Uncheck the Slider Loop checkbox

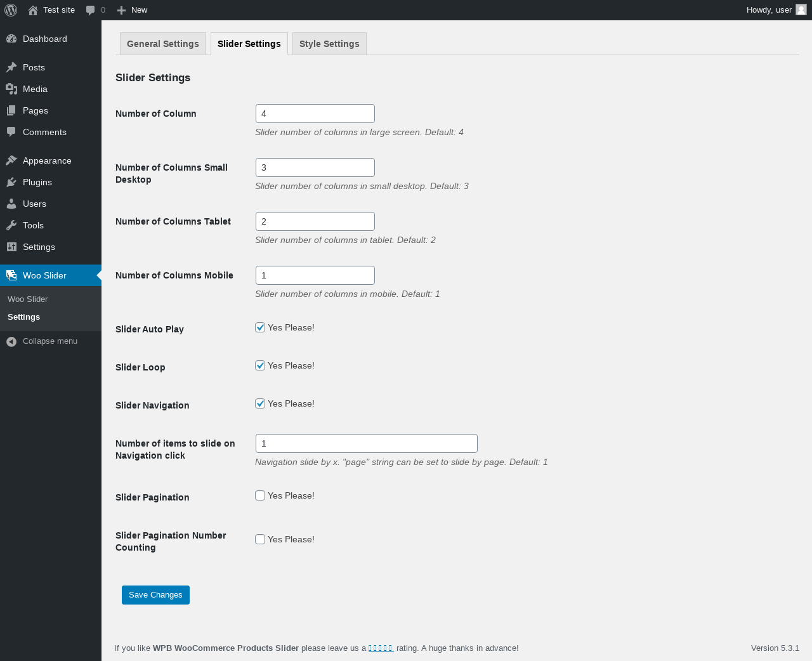(x=260, y=365)
